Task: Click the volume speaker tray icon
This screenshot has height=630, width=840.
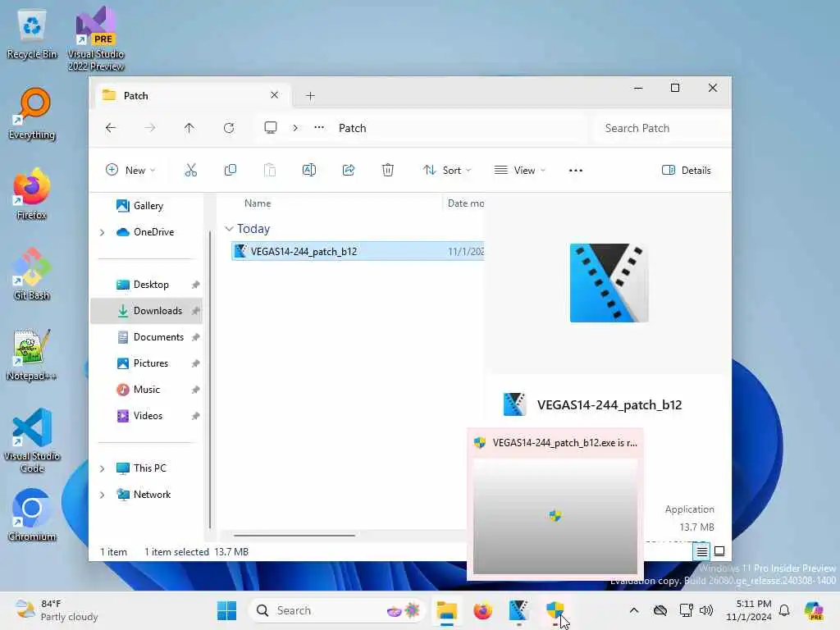Action: (706, 610)
